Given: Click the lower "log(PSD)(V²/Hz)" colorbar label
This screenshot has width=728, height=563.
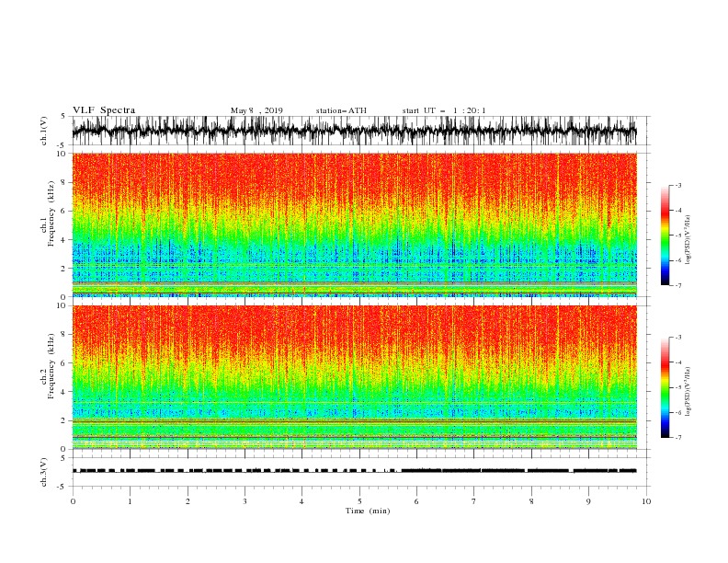Looking at the screenshot, I should pyautogui.click(x=688, y=392).
